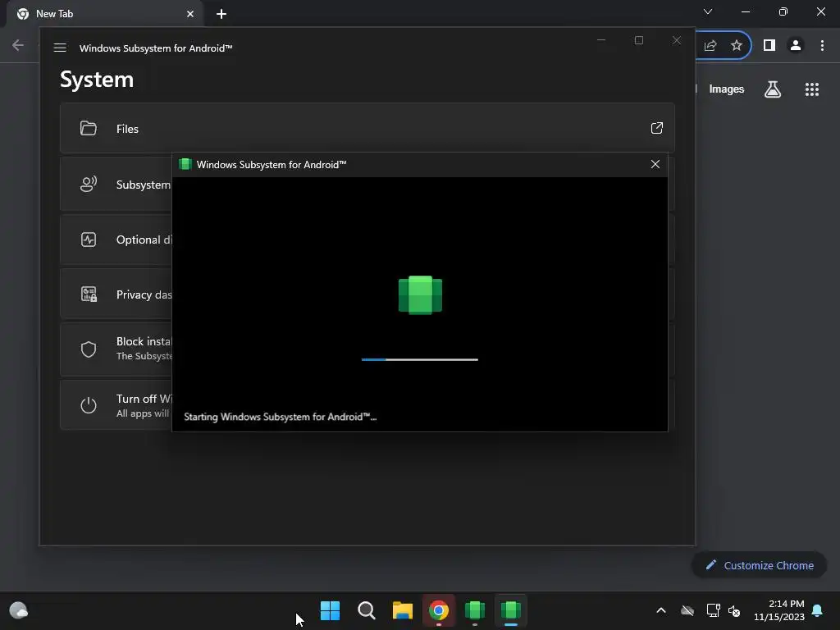Click the Customize Chrome button
Screen dimensions: 840x630
pyautogui.click(x=759, y=565)
